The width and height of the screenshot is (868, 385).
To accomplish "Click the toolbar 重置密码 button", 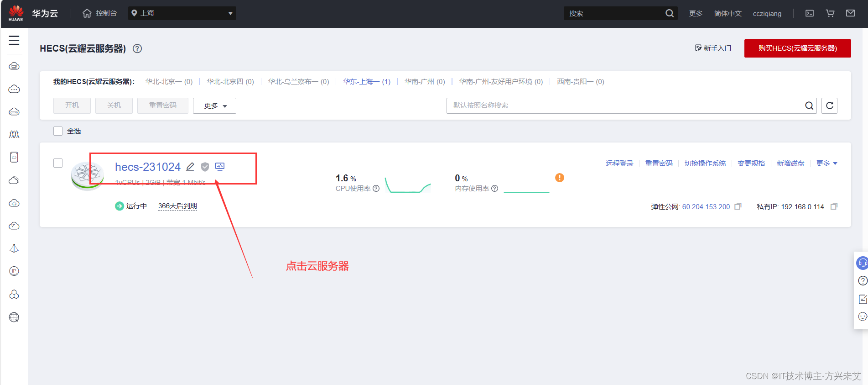I will point(163,105).
